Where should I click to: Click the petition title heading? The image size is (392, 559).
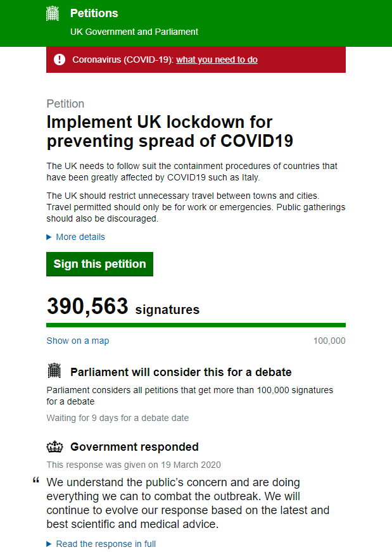[x=170, y=130]
